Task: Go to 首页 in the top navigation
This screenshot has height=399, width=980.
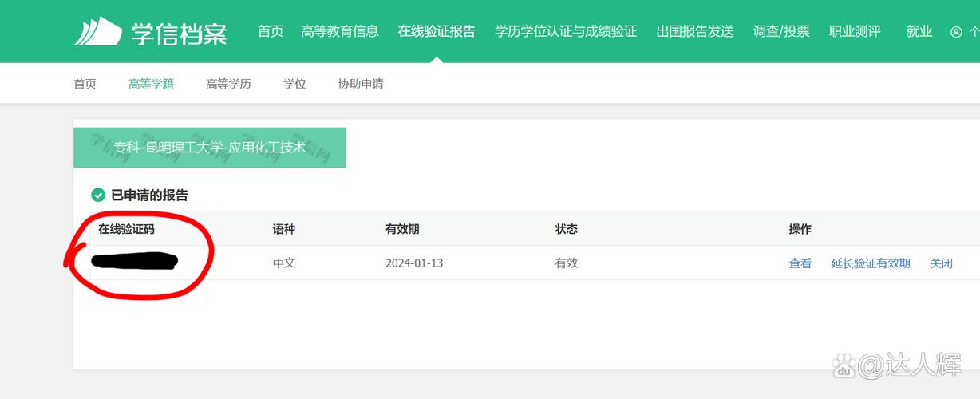Action: coord(271,31)
